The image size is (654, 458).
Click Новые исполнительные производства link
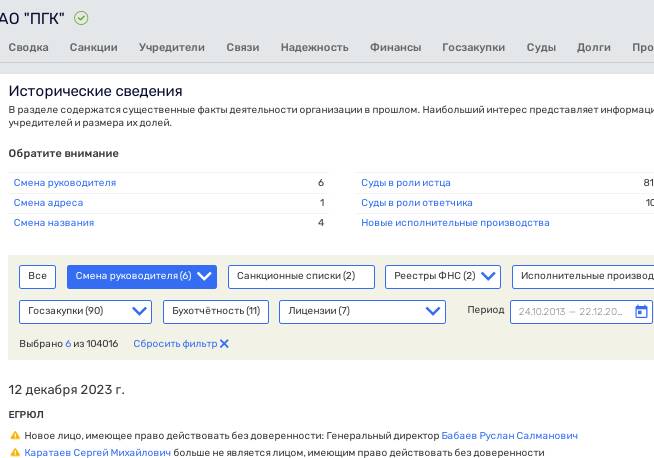tap(455, 223)
